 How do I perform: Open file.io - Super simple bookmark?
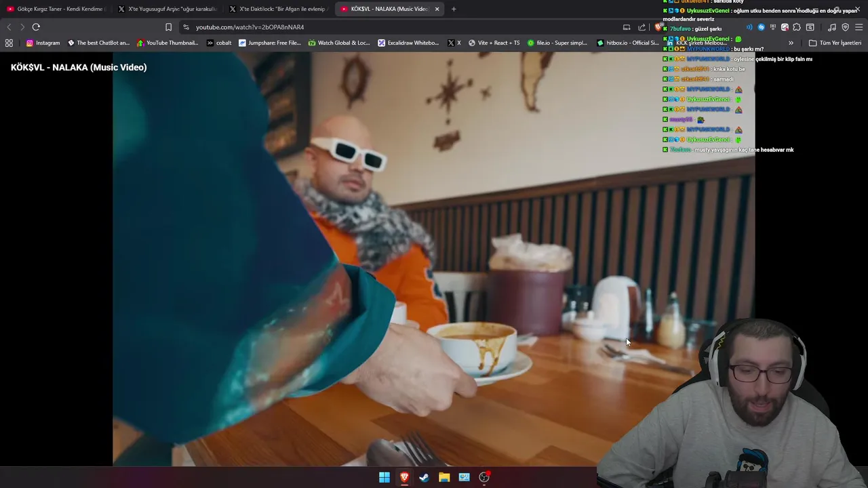(557, 43)
